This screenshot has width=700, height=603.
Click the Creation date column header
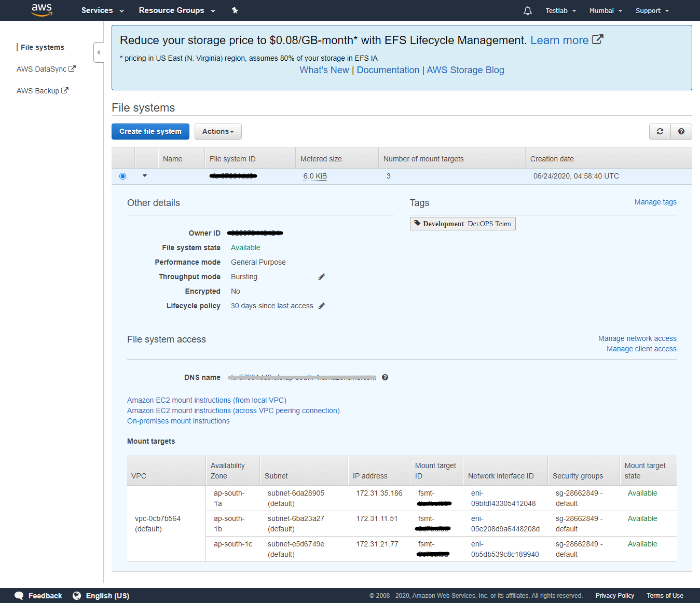[x=609, y=159]
